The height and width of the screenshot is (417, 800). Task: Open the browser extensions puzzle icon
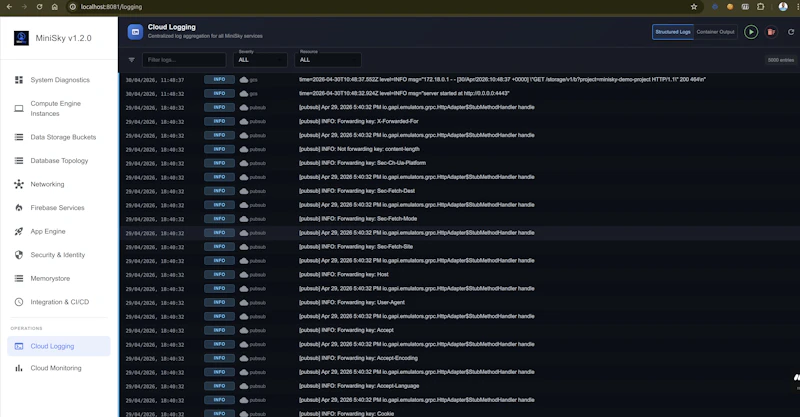[761, 7]
